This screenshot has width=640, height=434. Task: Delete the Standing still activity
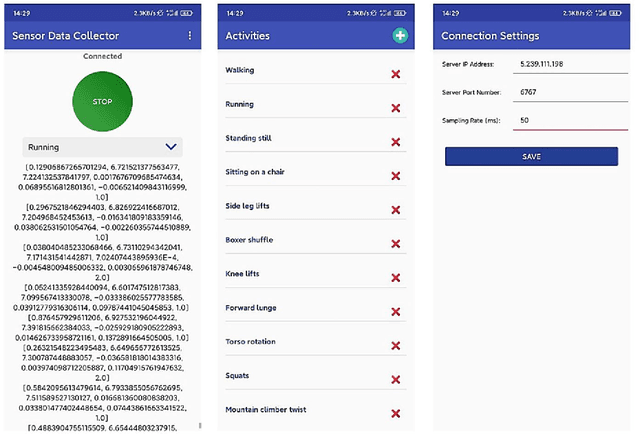396,142
